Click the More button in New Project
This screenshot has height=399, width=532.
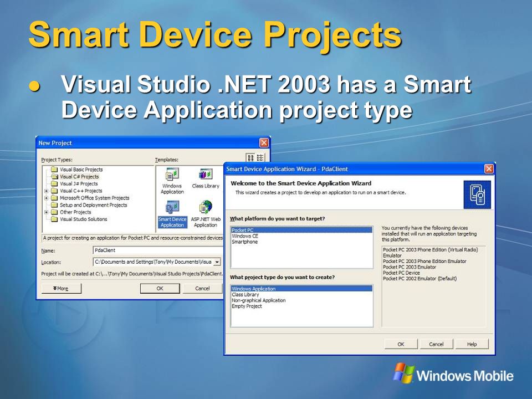[62, 288]
